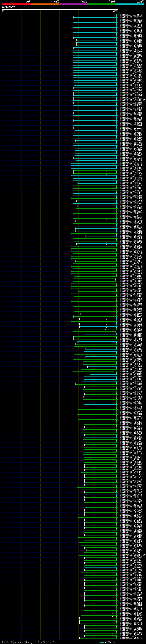This screenshot has width=146, height=644.
Task: Select the UniRef100_B6U753 label
Action: tap(131, 437)
